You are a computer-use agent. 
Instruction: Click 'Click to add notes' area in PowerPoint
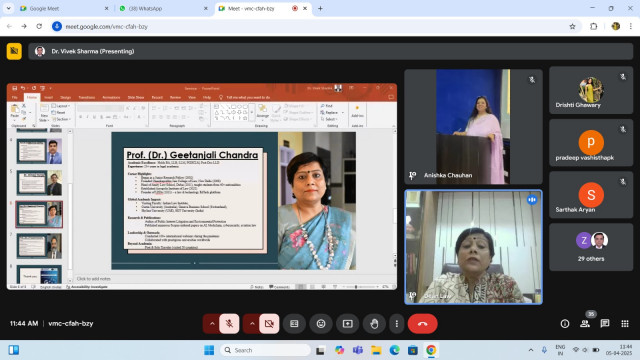pyautogui.click(x=93, y=279)
